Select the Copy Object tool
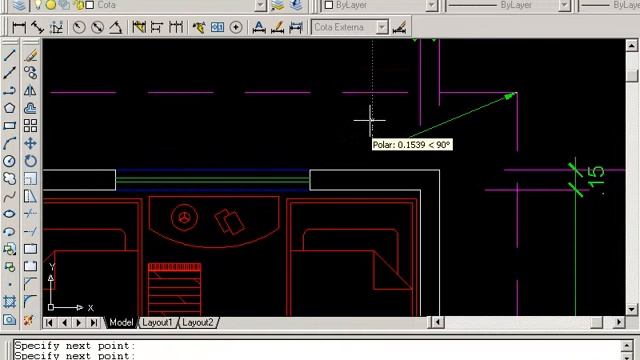 pyautogui.click(x=31, y=73)
